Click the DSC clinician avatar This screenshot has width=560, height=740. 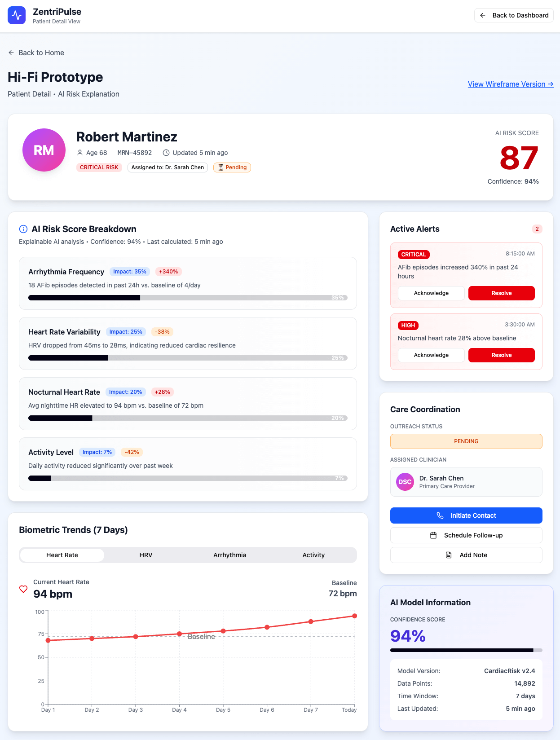(405, 482)
